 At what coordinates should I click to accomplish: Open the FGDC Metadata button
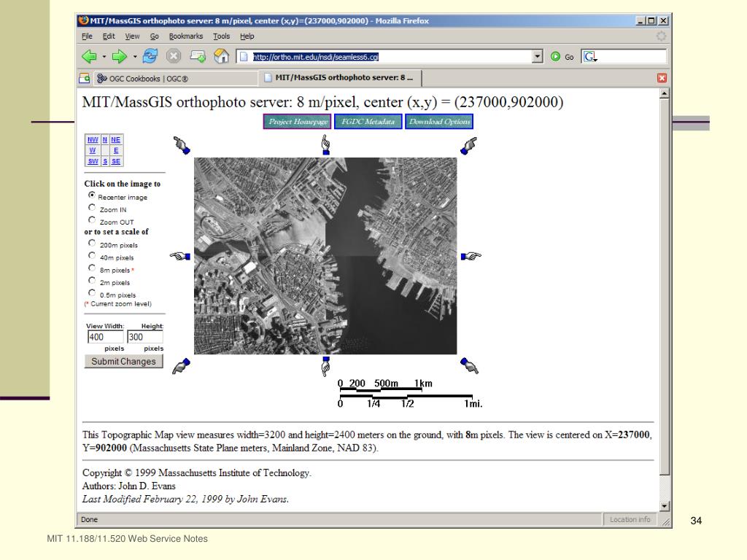coord(368,122)
